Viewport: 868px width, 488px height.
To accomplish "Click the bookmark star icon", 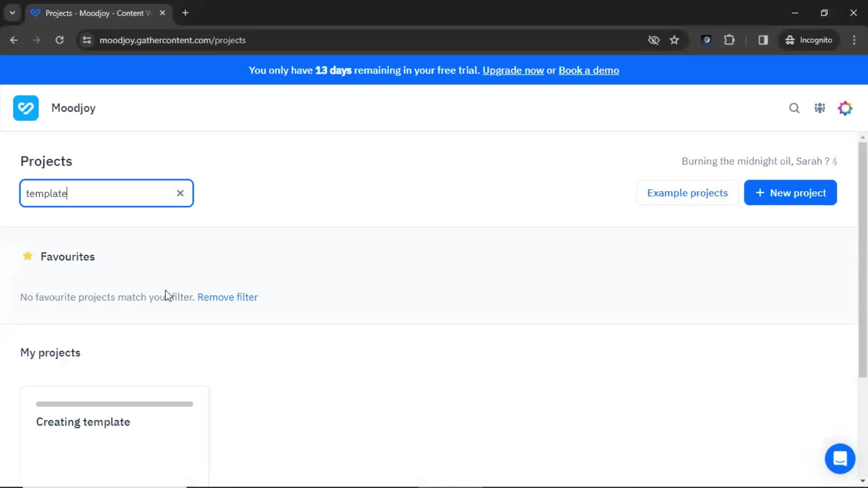I will [674, 40].
